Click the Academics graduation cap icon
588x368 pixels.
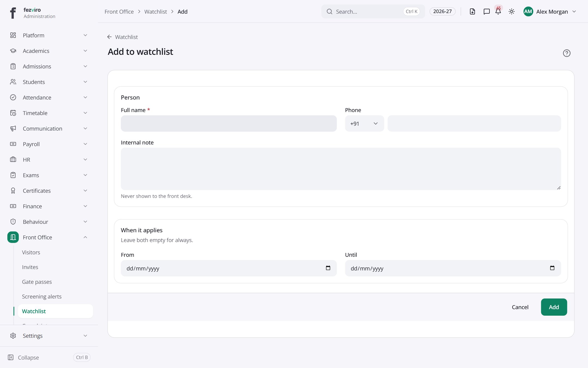click(x=13, y=51)
